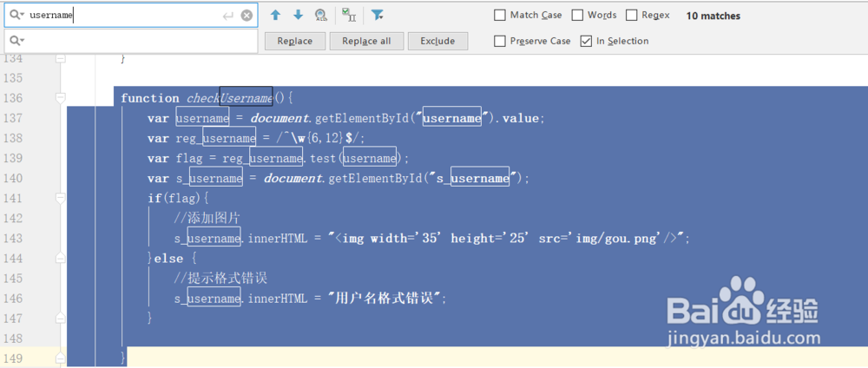Viewport: 868px width, 368px height.
Task: Enable the Words checkbox
Action: pyautogui.click(x=577, y=16)
